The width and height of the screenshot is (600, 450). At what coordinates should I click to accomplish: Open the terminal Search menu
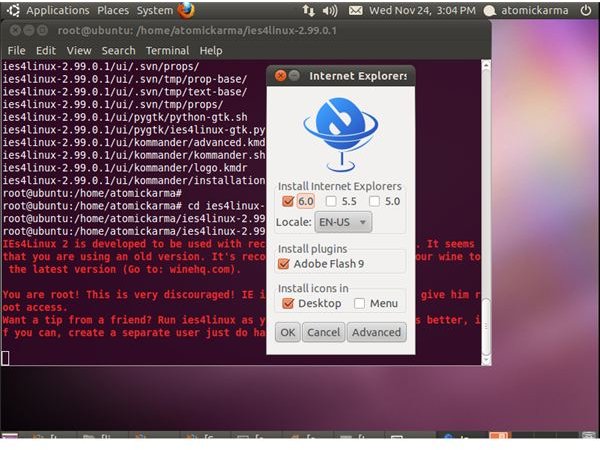point(119,51)
